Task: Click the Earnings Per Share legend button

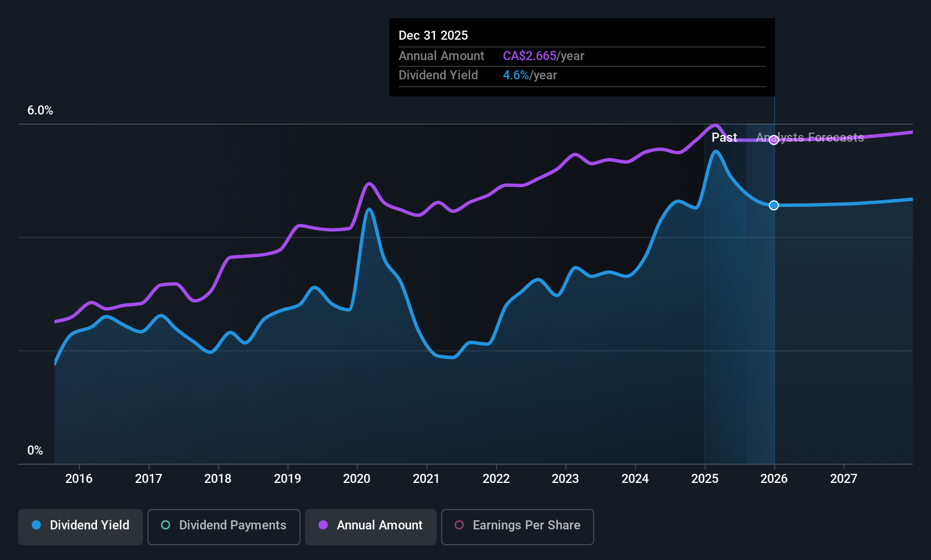Action: tap(517, 527)
